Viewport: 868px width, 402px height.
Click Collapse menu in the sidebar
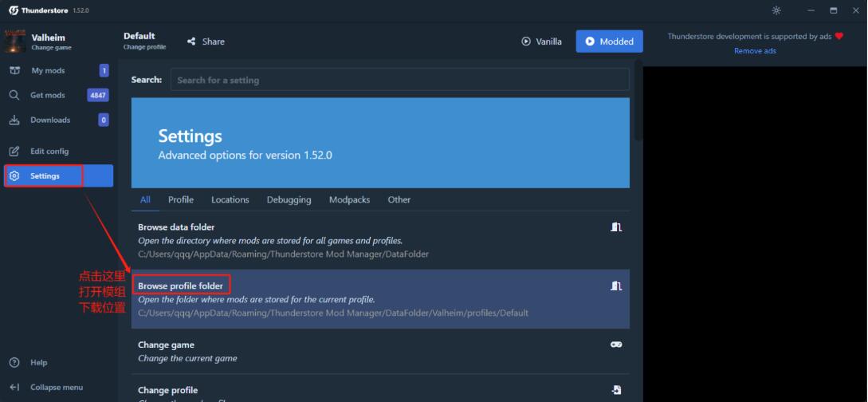click(59, 388)
